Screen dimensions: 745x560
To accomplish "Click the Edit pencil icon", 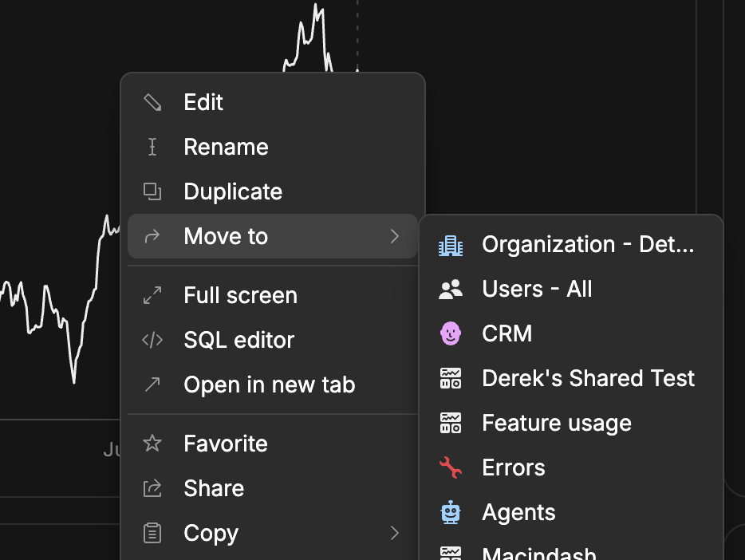I will (x=152, y=102).
